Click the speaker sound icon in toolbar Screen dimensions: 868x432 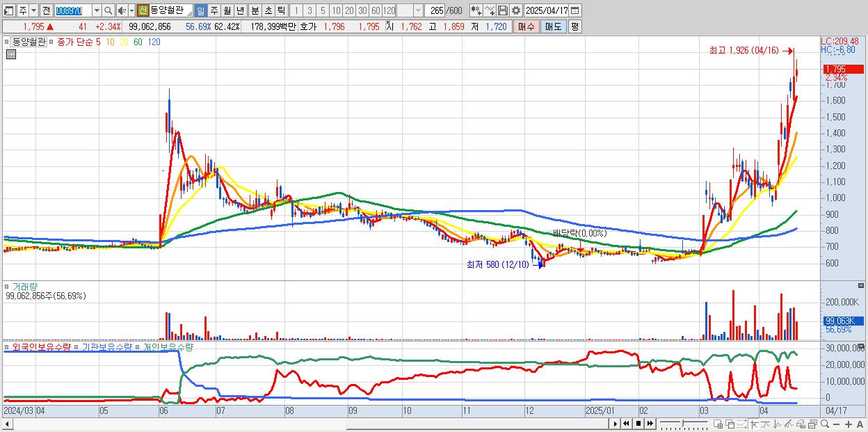(x=121, y=10)
